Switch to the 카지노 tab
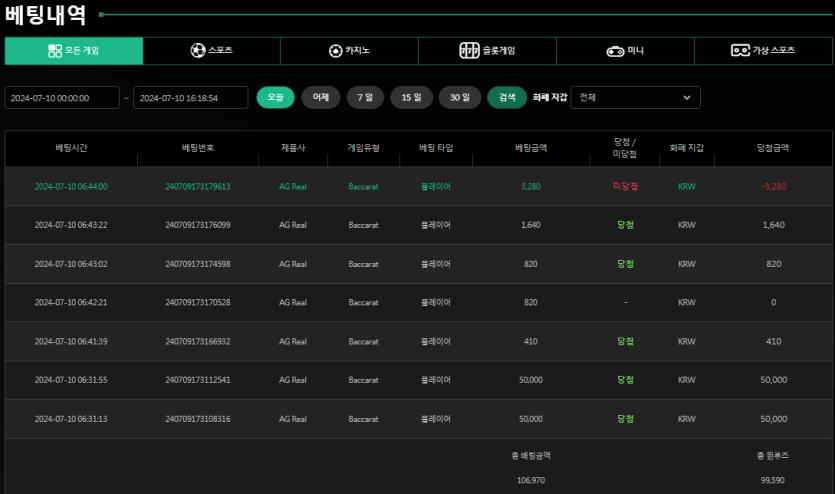This screenshot has width=835, height=494. coord(349,51)
